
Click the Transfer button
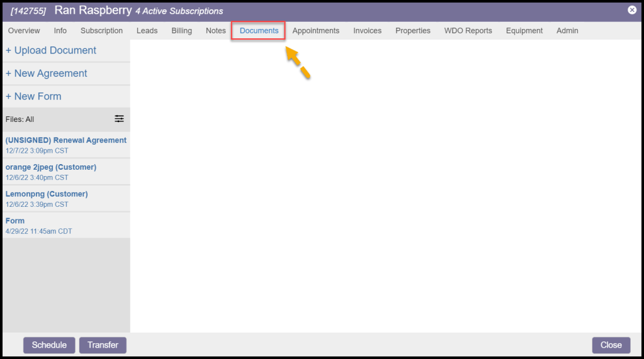point(103,345)
